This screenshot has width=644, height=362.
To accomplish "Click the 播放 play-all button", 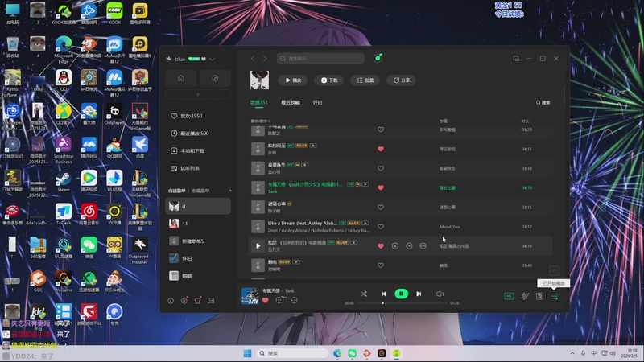I will [293, 80].
